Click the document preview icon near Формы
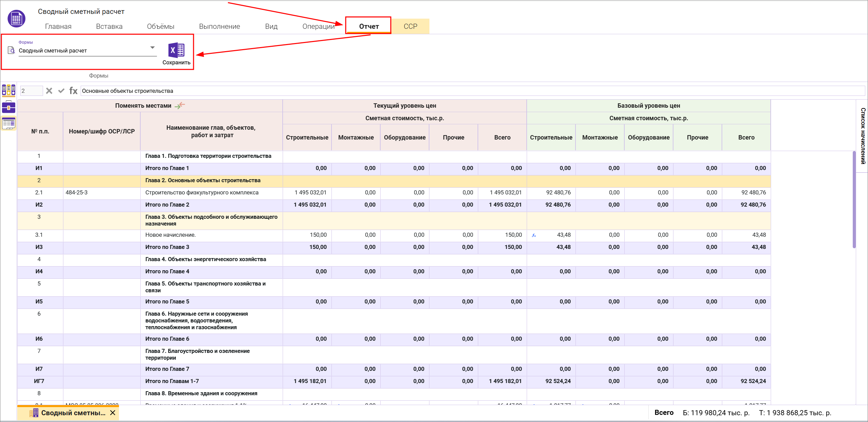 tap(11, 50)
